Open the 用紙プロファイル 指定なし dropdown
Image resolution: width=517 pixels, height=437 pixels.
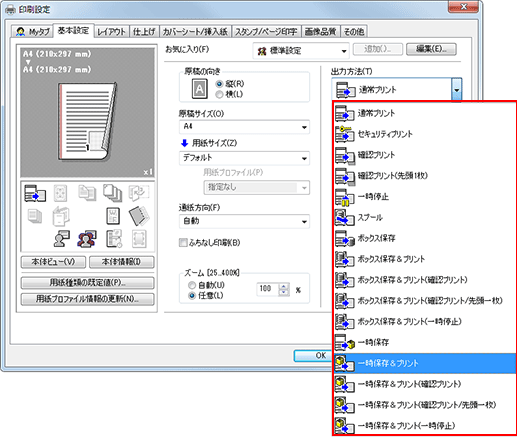tap(256, 187)
